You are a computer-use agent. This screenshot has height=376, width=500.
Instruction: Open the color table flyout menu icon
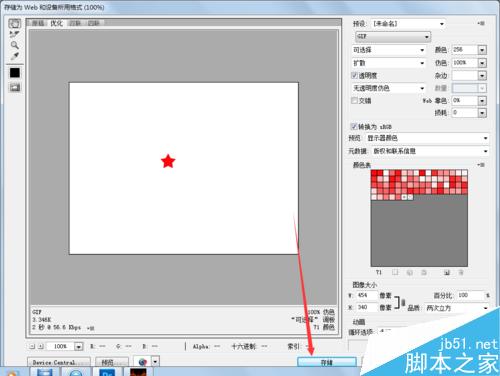[x=481, y=165]
